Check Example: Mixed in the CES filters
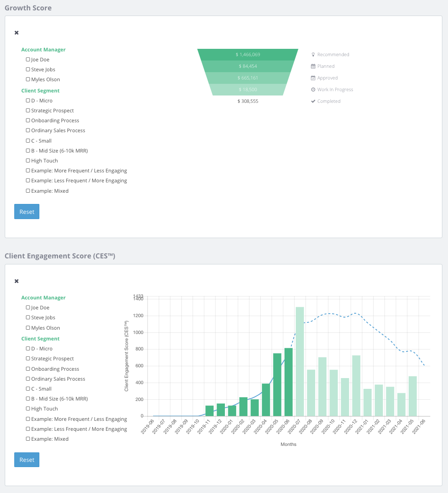 28,439
